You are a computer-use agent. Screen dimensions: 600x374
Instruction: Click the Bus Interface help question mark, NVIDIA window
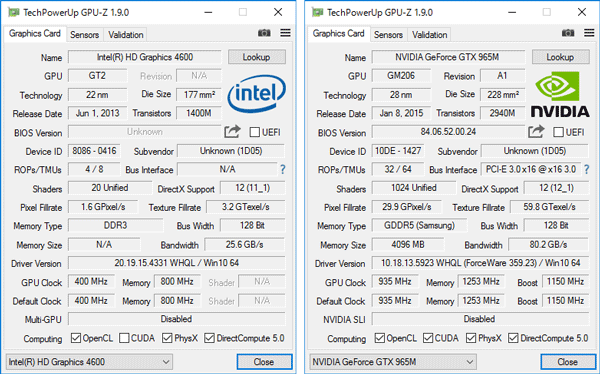(x=586, y=170)
